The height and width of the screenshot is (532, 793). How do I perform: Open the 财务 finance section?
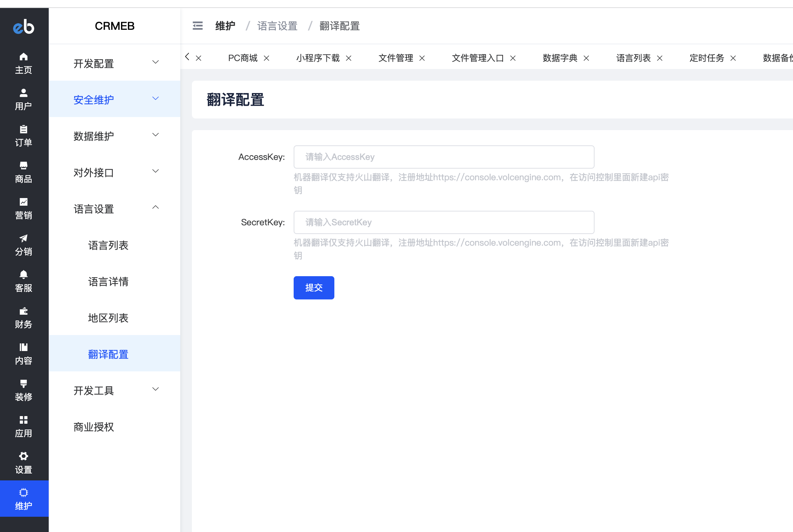point(24,318)
